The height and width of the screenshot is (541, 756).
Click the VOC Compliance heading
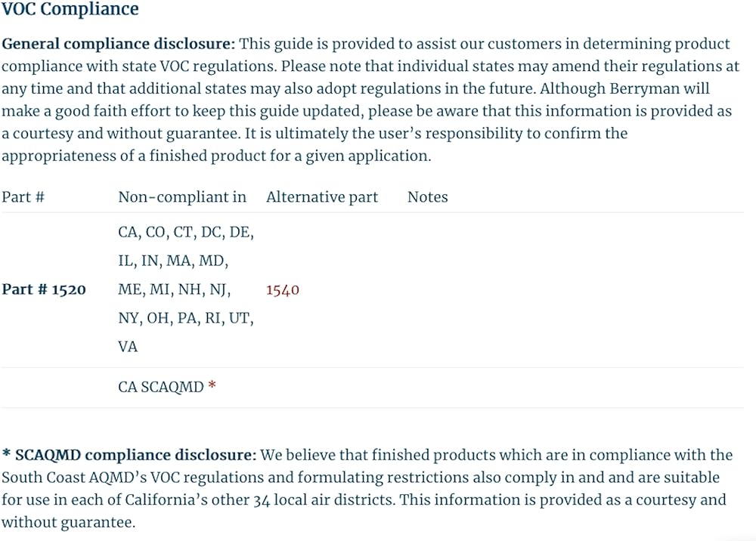pos(70,10)
